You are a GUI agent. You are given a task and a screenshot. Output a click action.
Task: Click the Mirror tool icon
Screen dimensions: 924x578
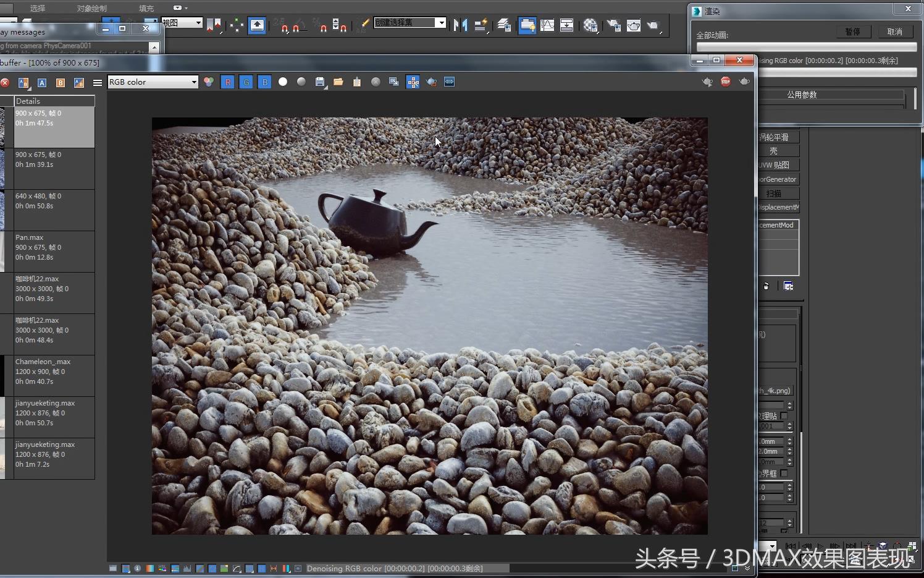pos(460,25)
